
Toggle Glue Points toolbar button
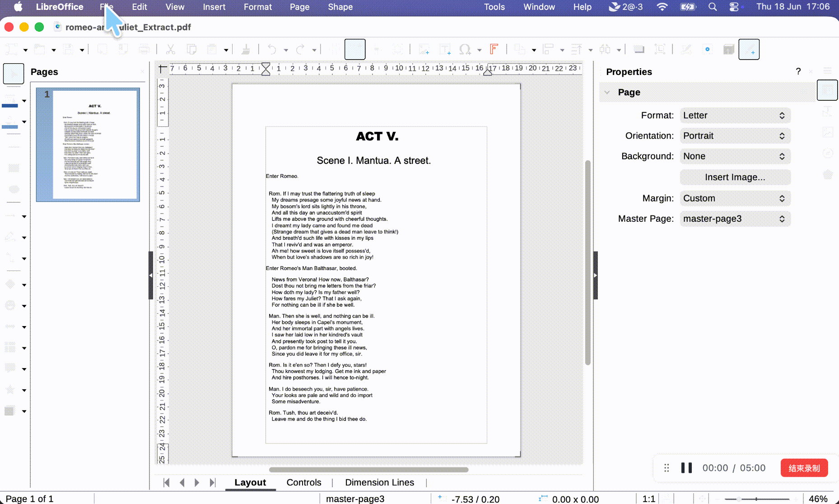click(707, 49)
